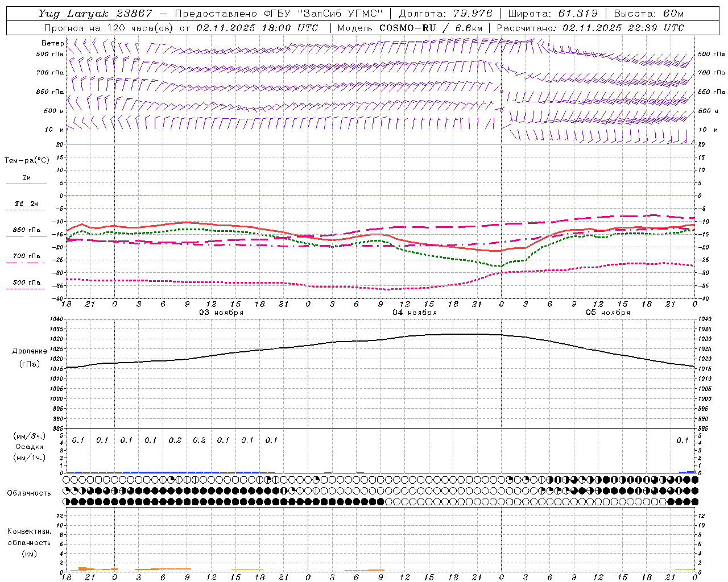Screen dimensions: 728x582
Task: Select the elevation text Высота: 60м
Action: 649,14
